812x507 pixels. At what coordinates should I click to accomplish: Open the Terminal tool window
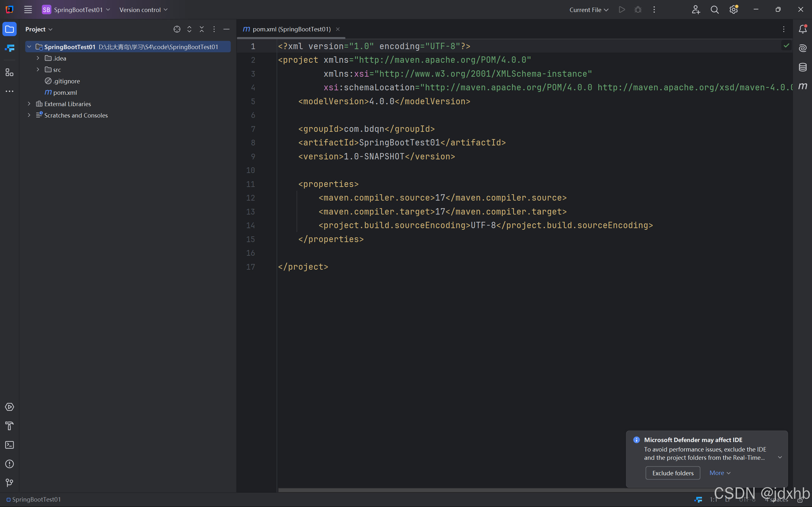click(10, 445)
